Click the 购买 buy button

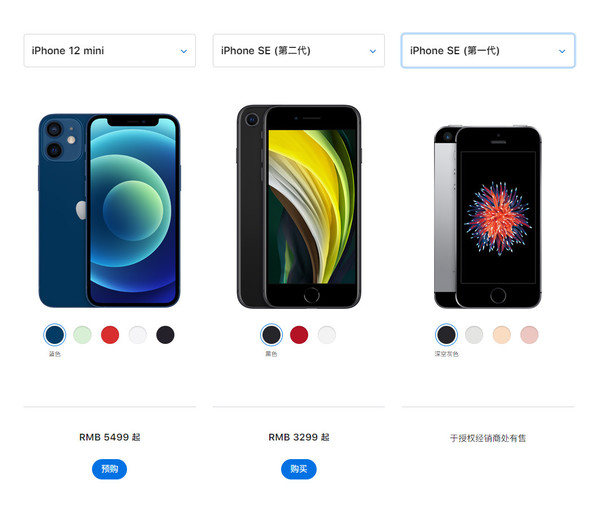click(298, 469)
